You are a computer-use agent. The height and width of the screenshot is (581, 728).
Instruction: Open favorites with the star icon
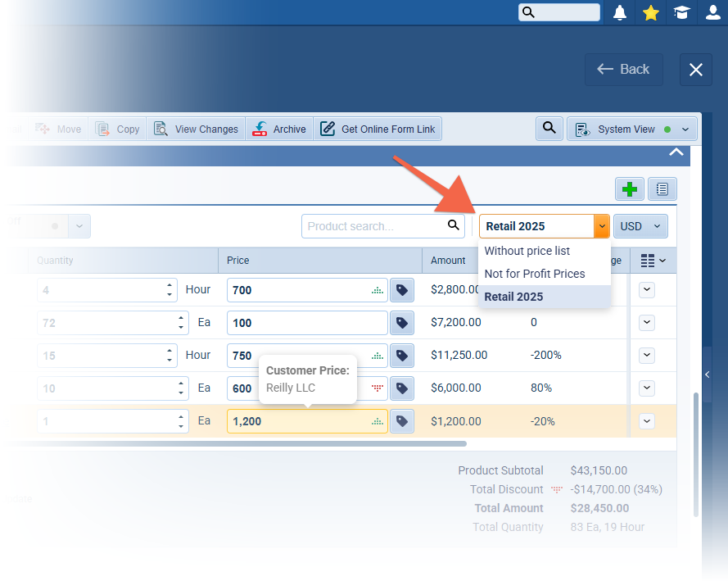click(651, 12)
